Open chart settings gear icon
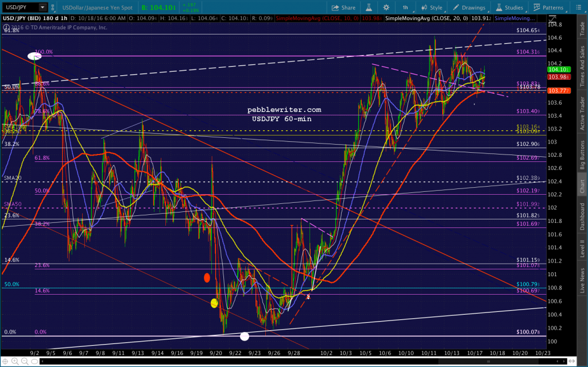The image size is (588, 367). tap(386, 7)
